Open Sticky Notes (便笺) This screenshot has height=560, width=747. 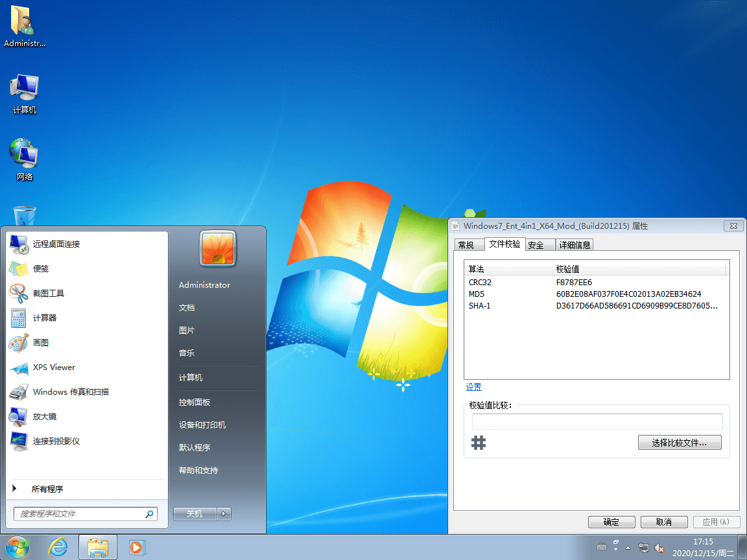click(40, 268)
